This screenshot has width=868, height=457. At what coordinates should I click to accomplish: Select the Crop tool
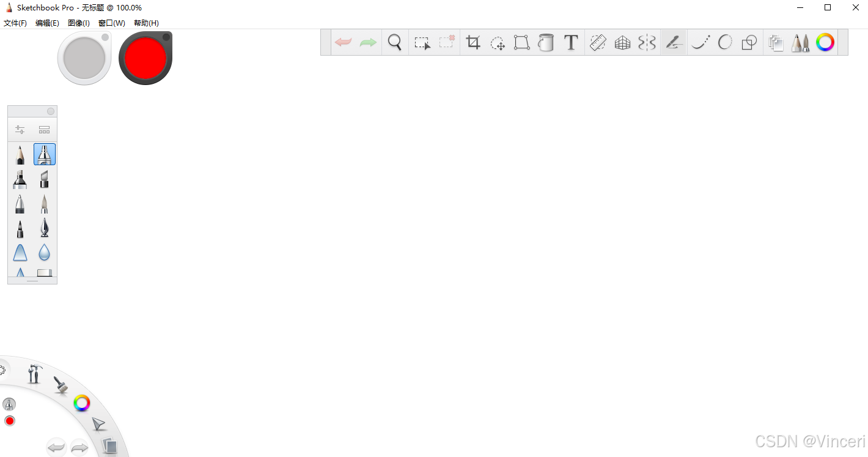[473, 42]
